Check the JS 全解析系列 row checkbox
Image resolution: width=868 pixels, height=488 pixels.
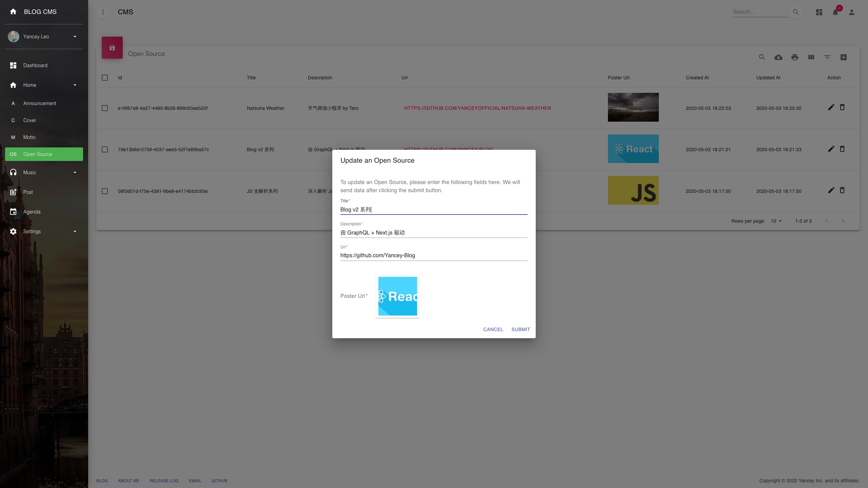pos(105,191)
